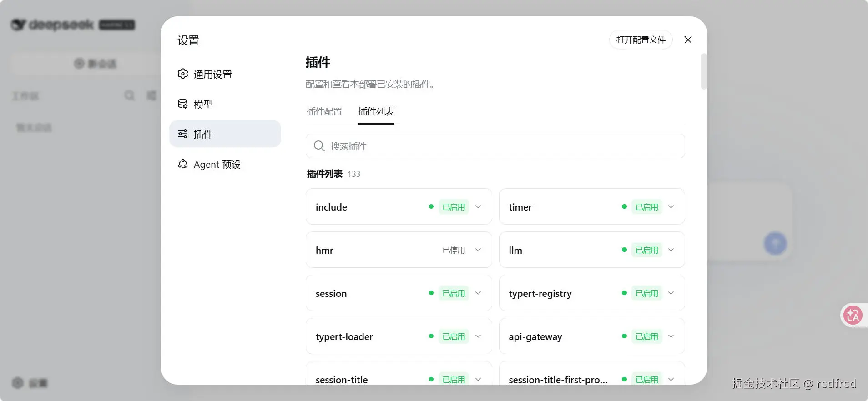868x401 pixels.
Task: Open 通用设置 general settings section
Action: pos(225,74)
